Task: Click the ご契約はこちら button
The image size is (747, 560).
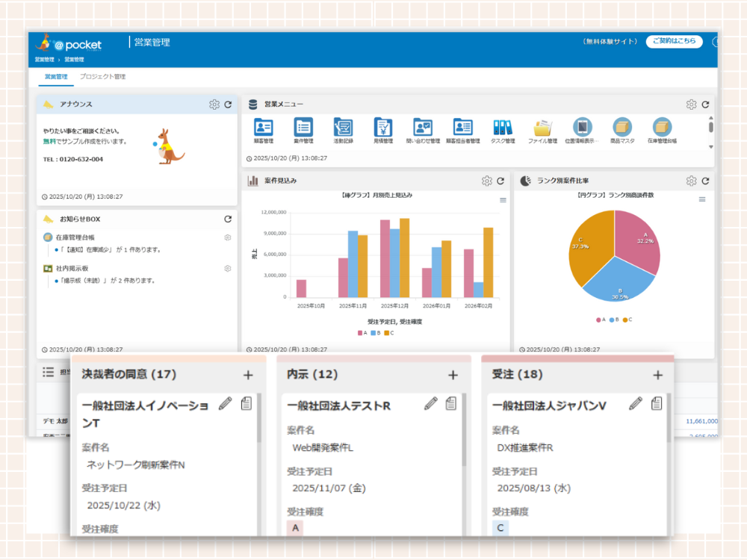Action: [674, 41]
